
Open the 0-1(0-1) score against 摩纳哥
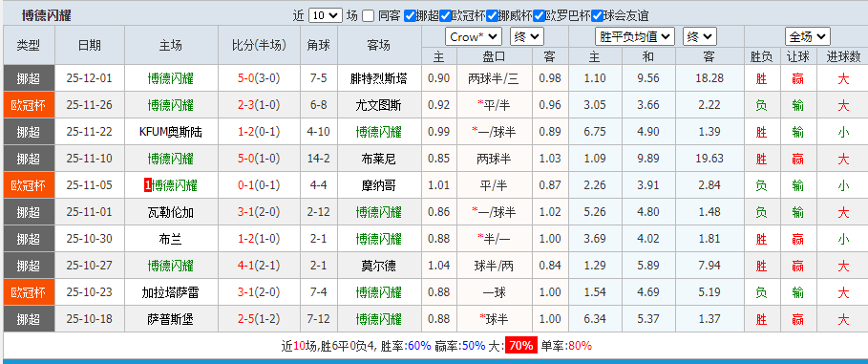pos(259,185)
